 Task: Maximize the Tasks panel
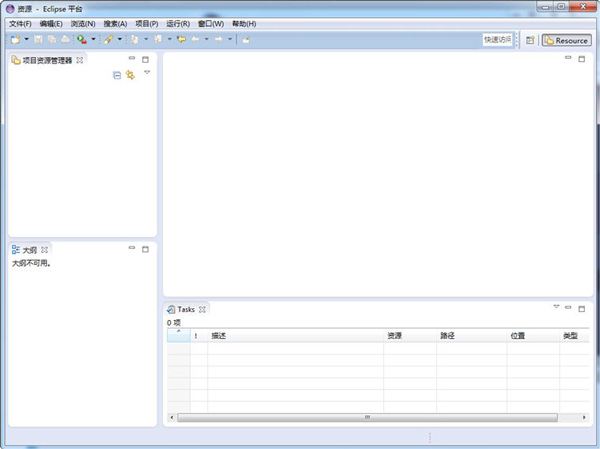point(581,309)
